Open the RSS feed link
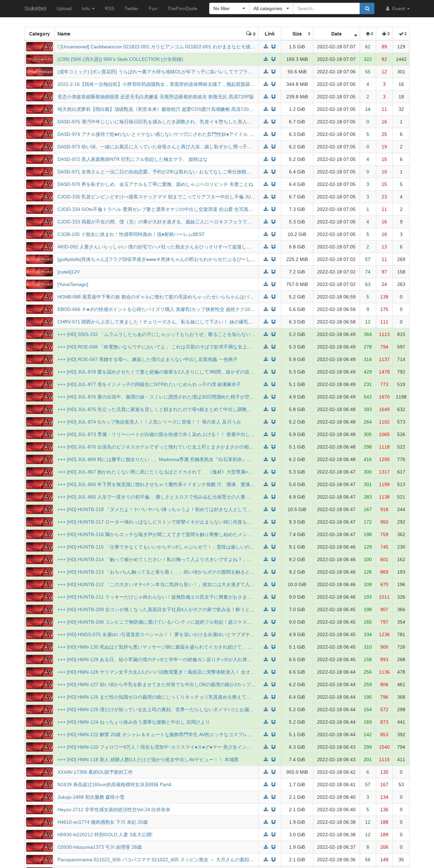This screenshot has width=434, height=868. (x=110, y=8)
